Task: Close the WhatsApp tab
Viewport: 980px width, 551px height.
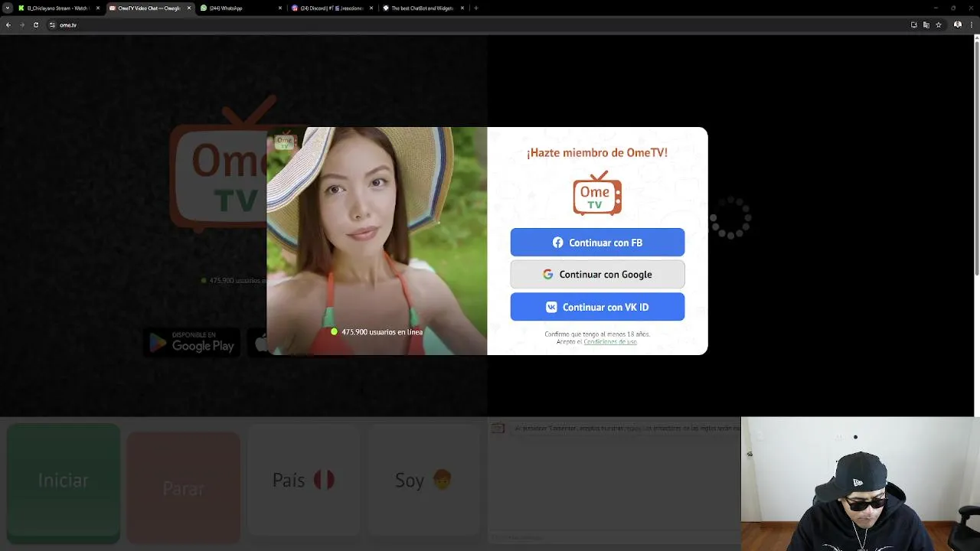Action: coord(280,8)
